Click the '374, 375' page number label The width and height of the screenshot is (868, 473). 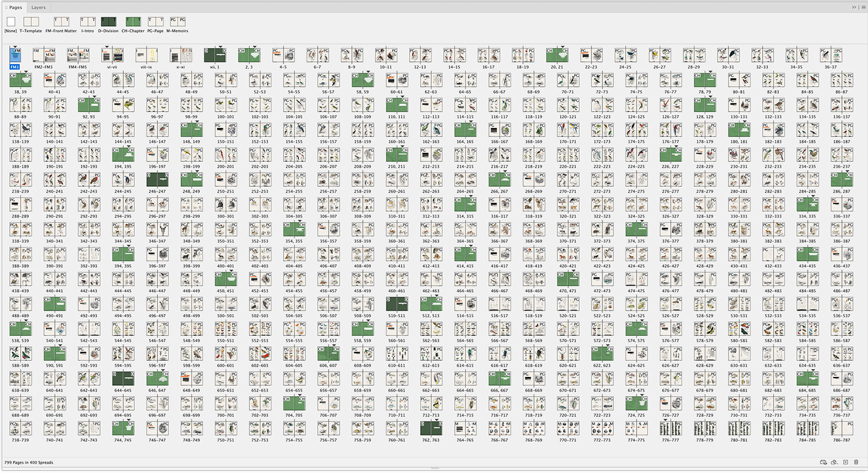[636, 241]
